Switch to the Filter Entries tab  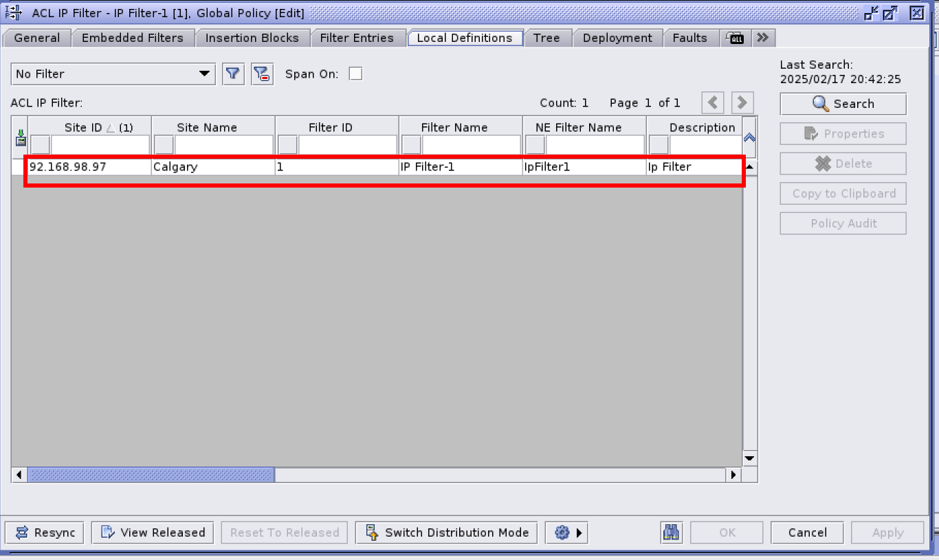point(357,38)
